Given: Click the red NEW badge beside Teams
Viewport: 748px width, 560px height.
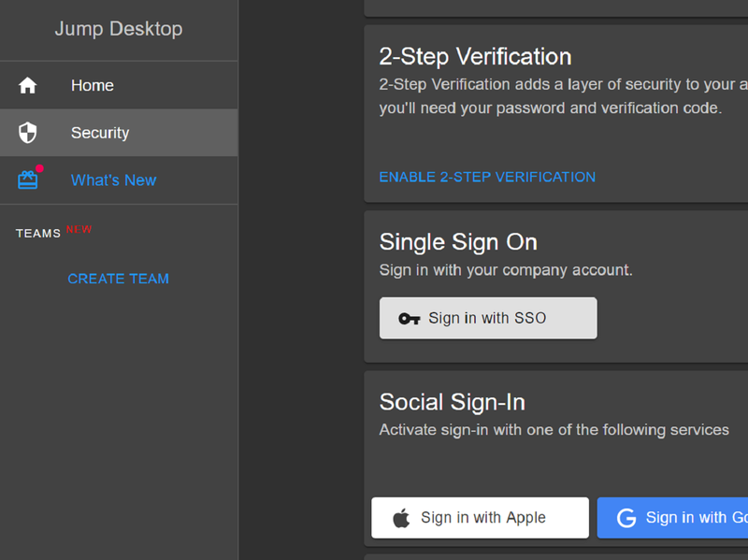Looking at the screenshot, I should pos(79,229).
